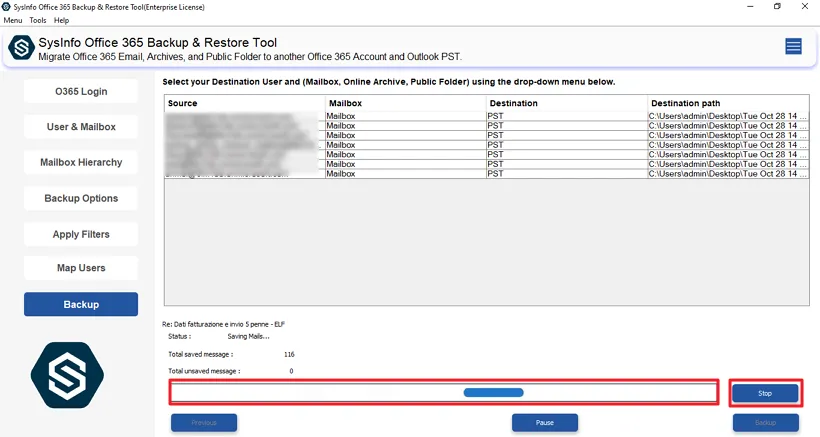Open the Tools menu
The image size is (820, 437).
pos(38,20)
